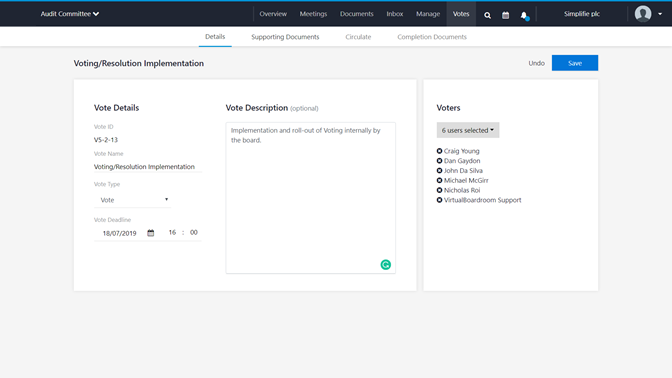Open the notifications bell icon
This screenshot has height=378, width=672.
point(524,15)
